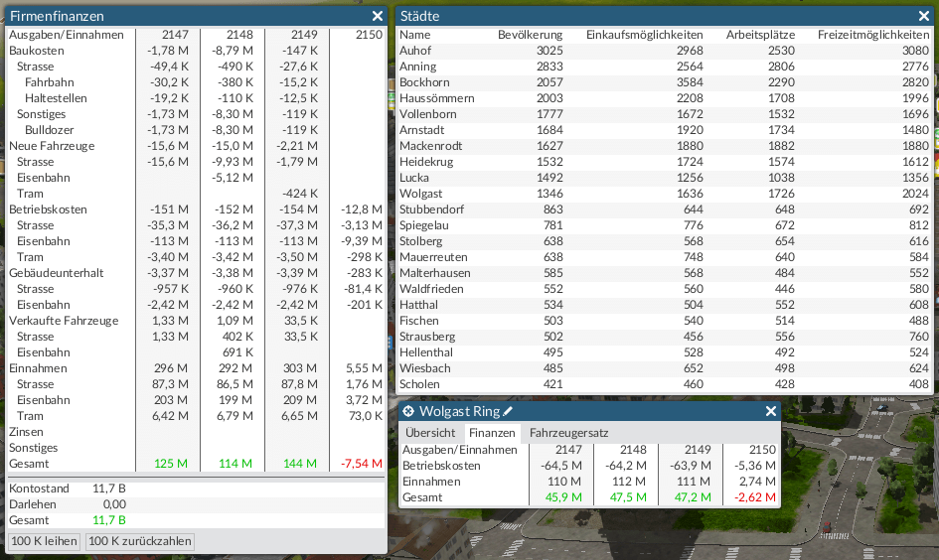Sort cities by Arbeitsplätze header
This screenshot has width=939, height=560.
tap(760, 35)
